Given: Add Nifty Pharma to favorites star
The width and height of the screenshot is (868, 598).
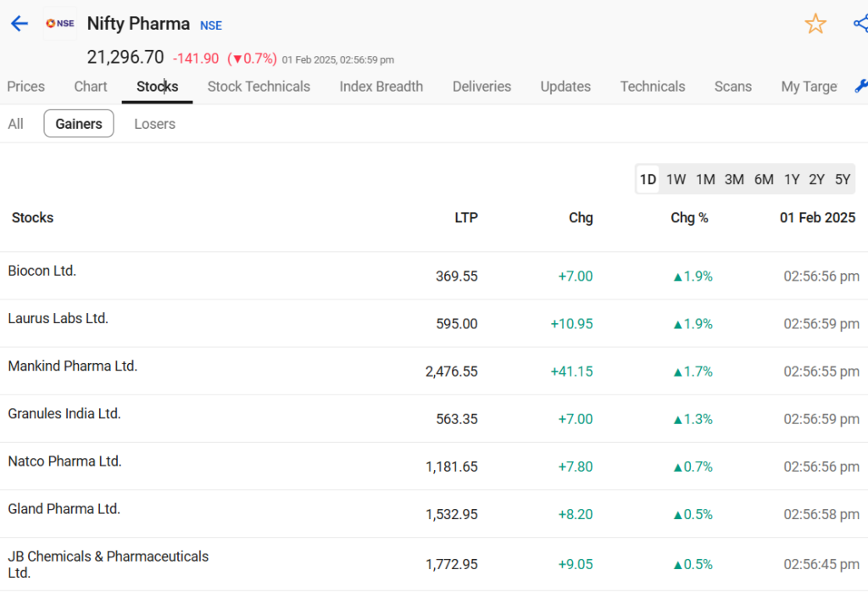Looking at the screenshot, I should (x=815, y=24).
